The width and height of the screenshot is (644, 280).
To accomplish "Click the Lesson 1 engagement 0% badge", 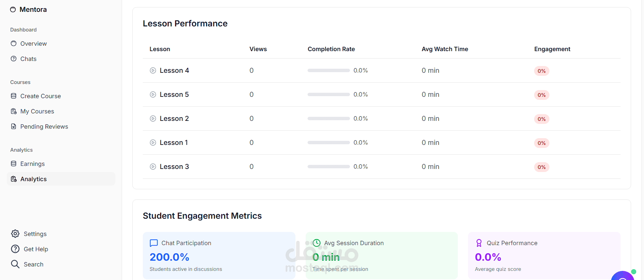I will 541,143.
